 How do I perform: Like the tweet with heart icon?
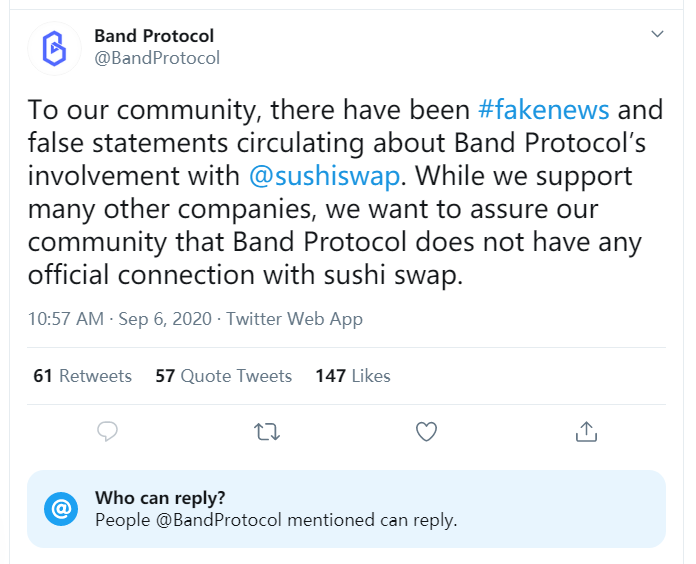426,431
